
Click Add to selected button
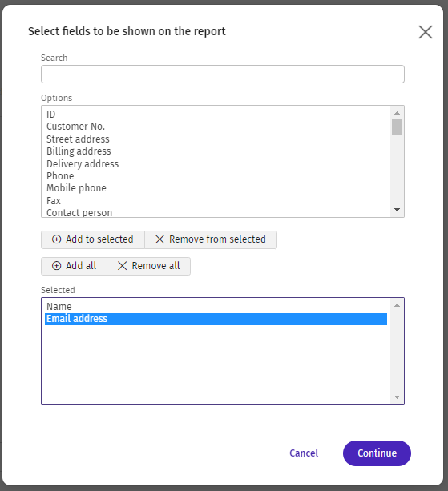(93, 239)
